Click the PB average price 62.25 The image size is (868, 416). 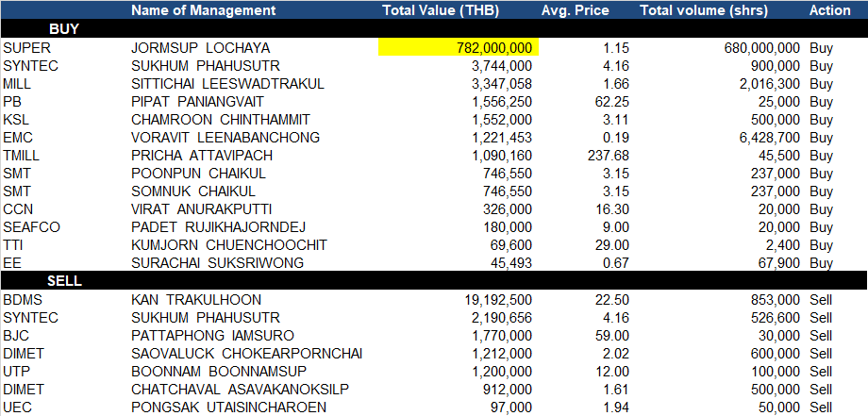(611, 102)
